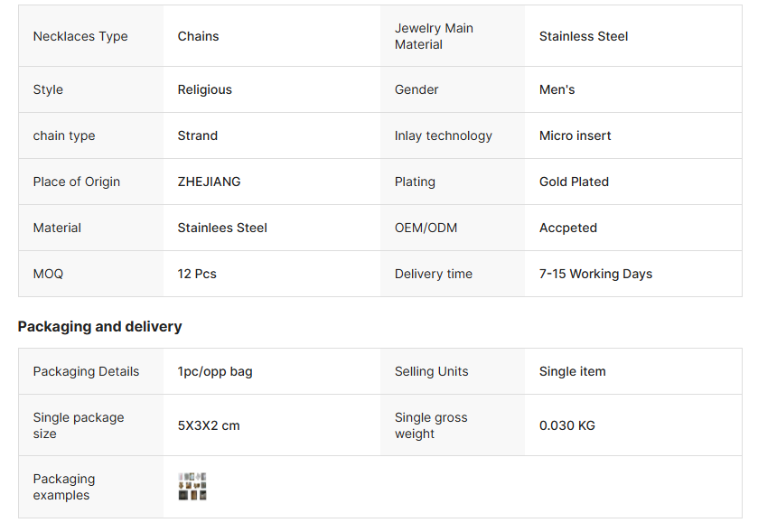Select the 'Religious' style value

pos(205,89)
